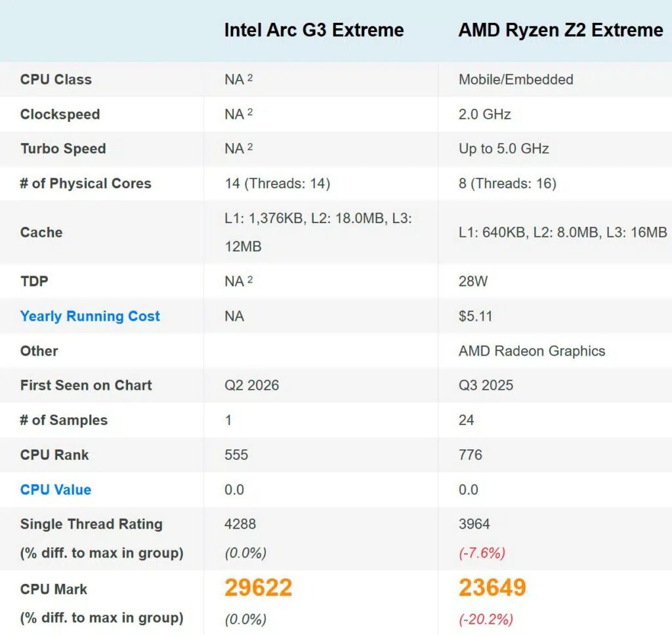
Task: Click the (-7.6%) red difference value
Action: 482,553
